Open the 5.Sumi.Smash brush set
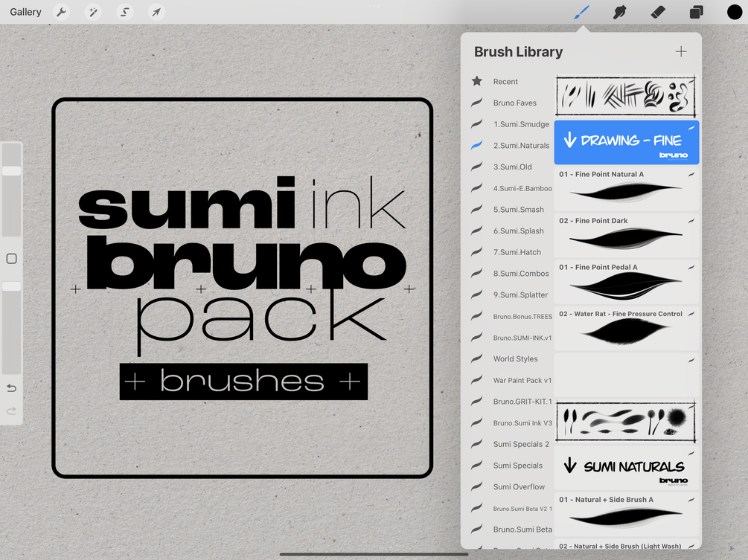This screenshot has height=560, width=748. (x=519, y=210)
